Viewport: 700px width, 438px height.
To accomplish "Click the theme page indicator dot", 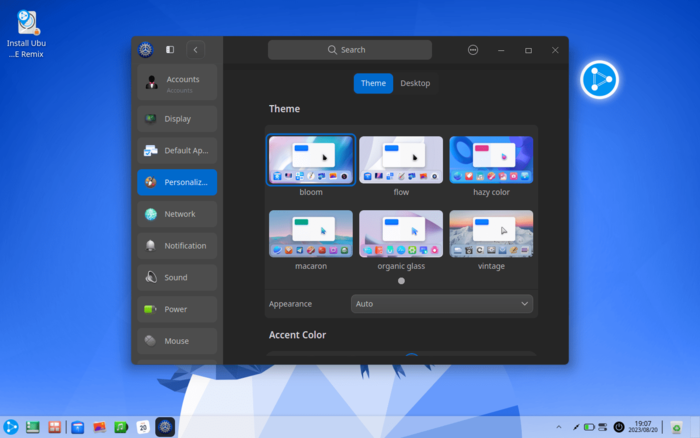I will coord(401,281).
